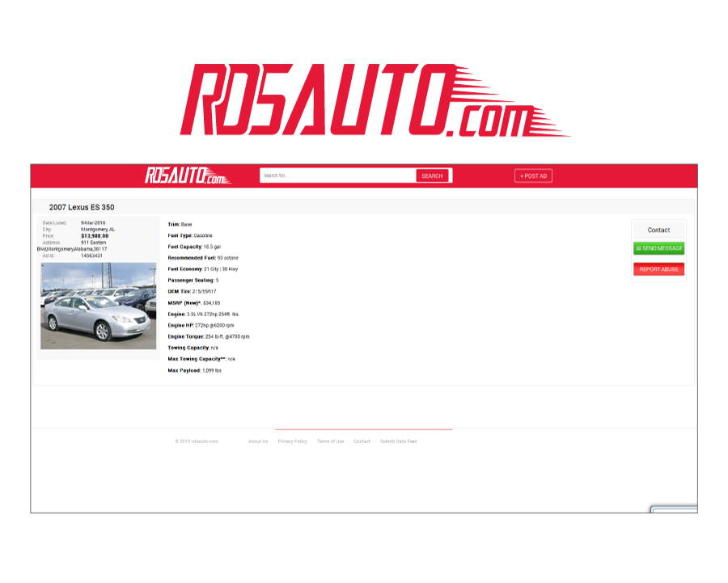728x583 pixels.
Task: Select the 'Max Payload: 1,099 lbs' line
Action: point(194,370)
